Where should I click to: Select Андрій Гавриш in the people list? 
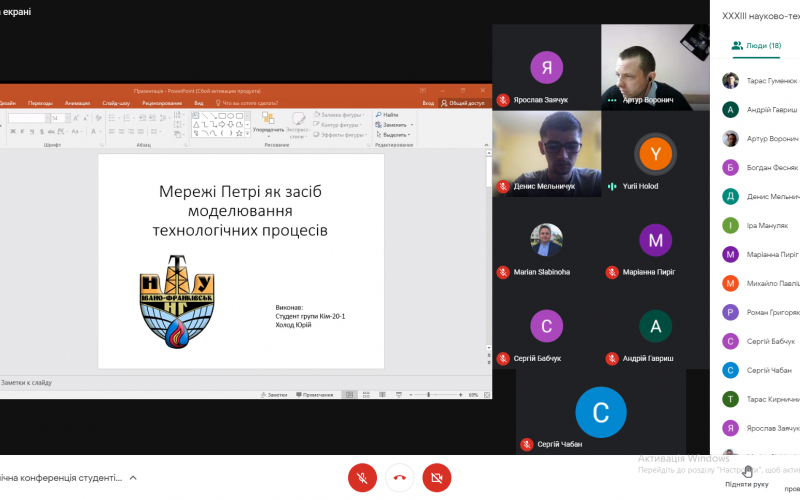pos(761,110)
